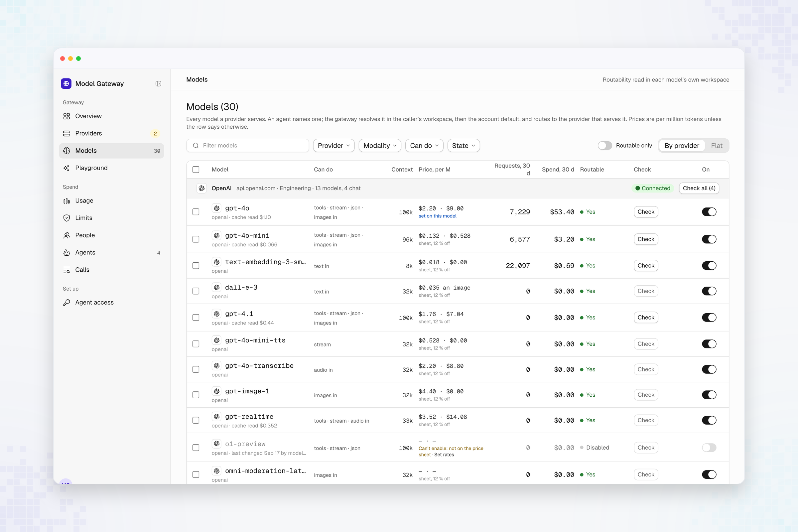Screen dimensions: 798x532
Task: Open the Modality filter dropdown
Action: [380, 146]
